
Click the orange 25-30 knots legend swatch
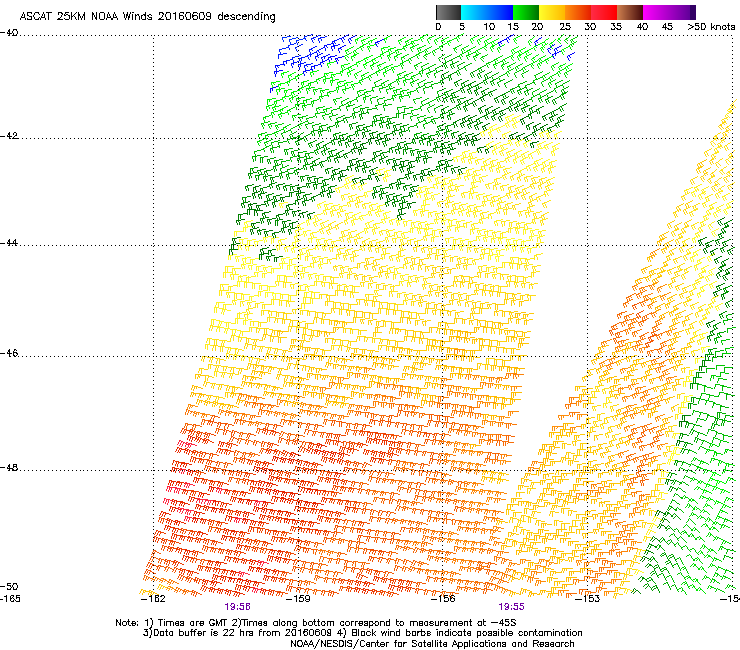click(578, 12)
